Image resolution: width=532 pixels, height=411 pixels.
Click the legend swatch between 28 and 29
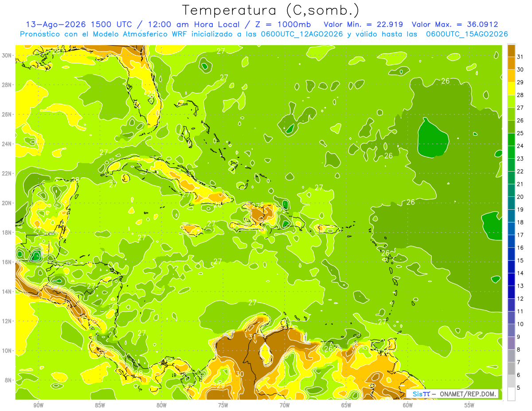(x=511, y=89)
